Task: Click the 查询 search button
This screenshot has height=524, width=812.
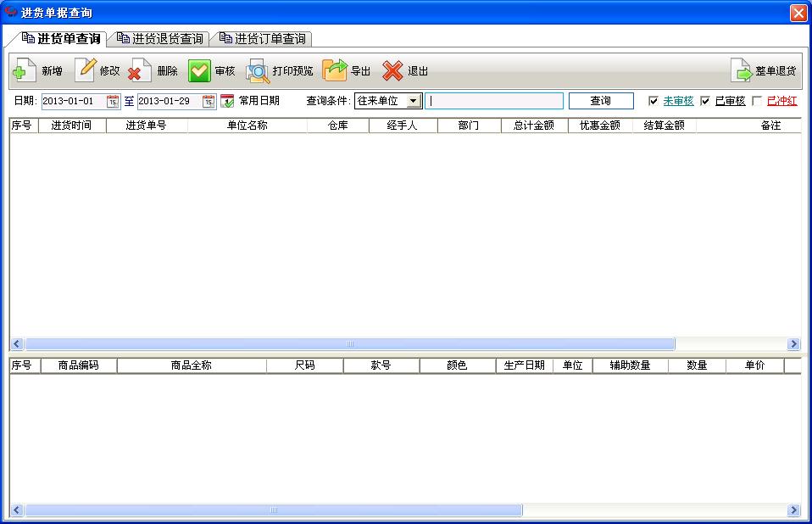Action: click(601, 101)
